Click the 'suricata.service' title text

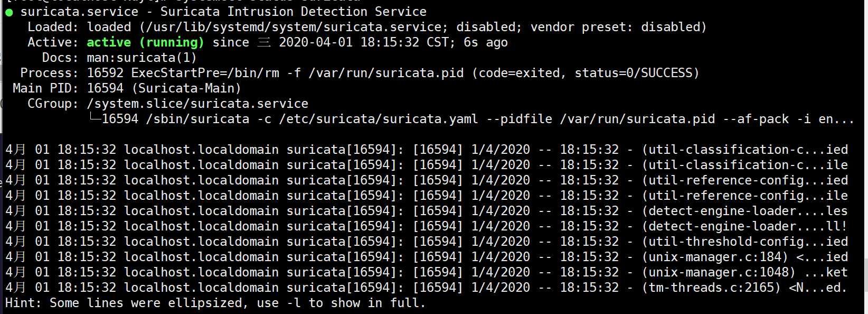click(79, 12)
